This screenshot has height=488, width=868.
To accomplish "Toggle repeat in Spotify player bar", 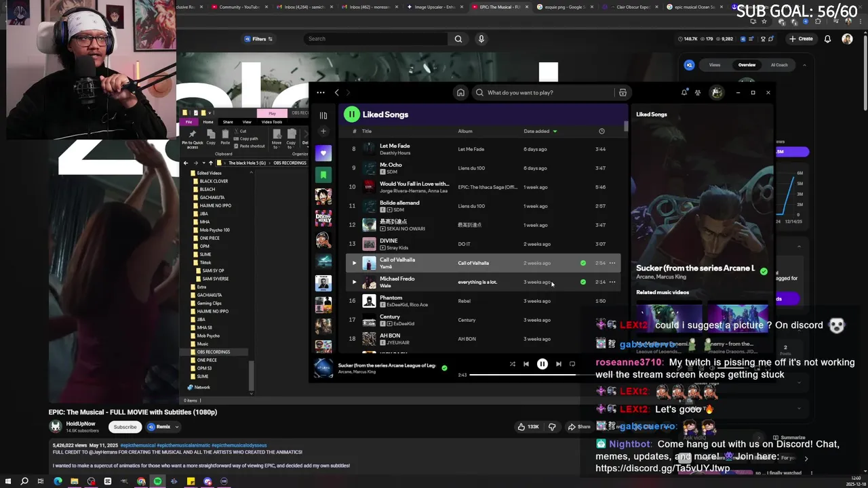I will [x=572, y=364].
